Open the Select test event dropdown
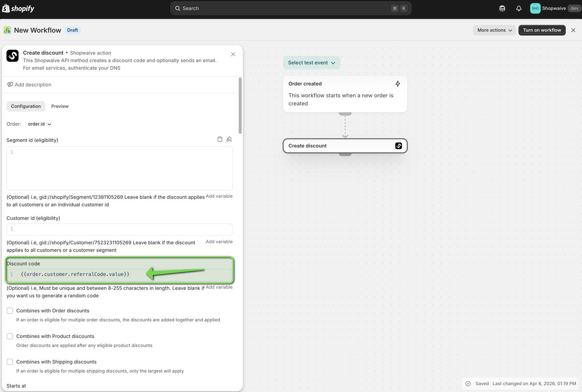This screenshot has width=582, height=392. click(x=311, y=63)
